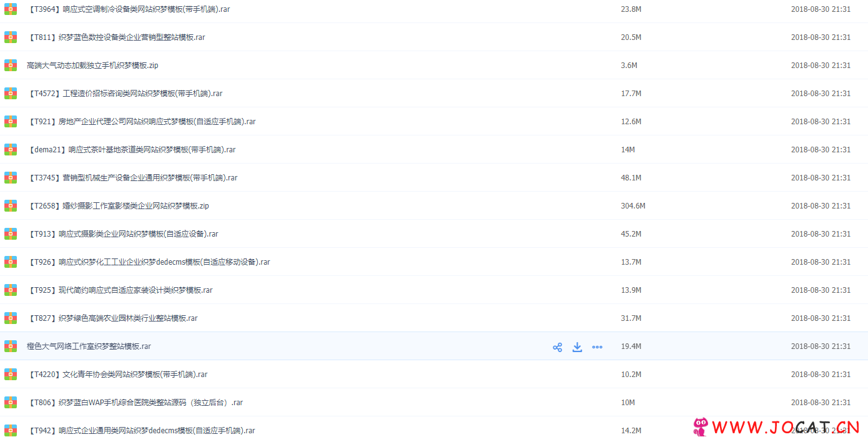
Task: Click the 48.1M file size
Action: [631, 178]
